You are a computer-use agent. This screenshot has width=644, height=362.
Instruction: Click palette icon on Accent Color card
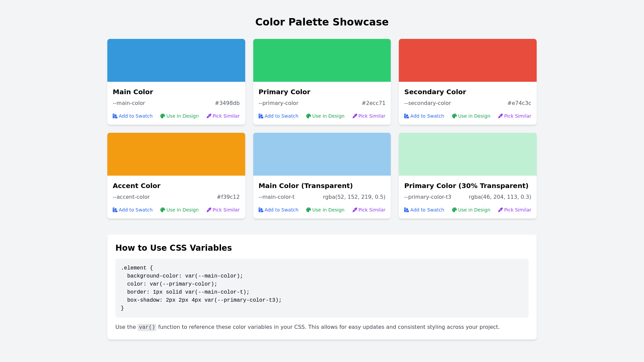163,210
